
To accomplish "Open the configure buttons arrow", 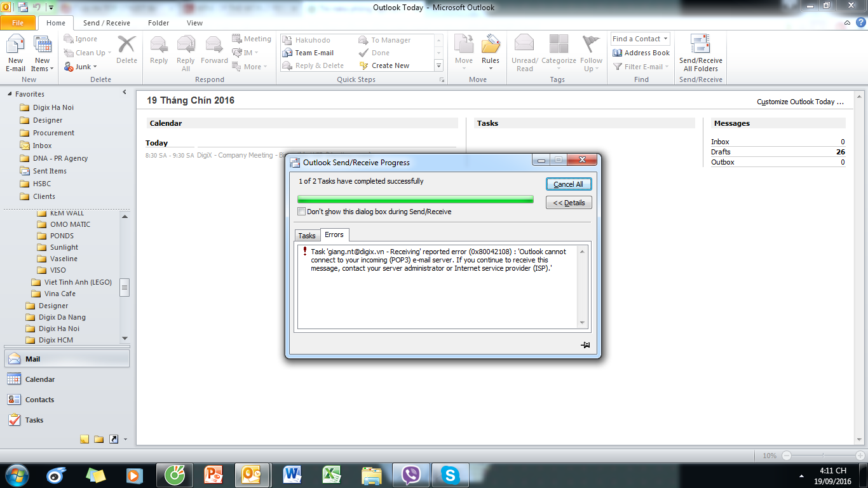I will coord(125,439).
